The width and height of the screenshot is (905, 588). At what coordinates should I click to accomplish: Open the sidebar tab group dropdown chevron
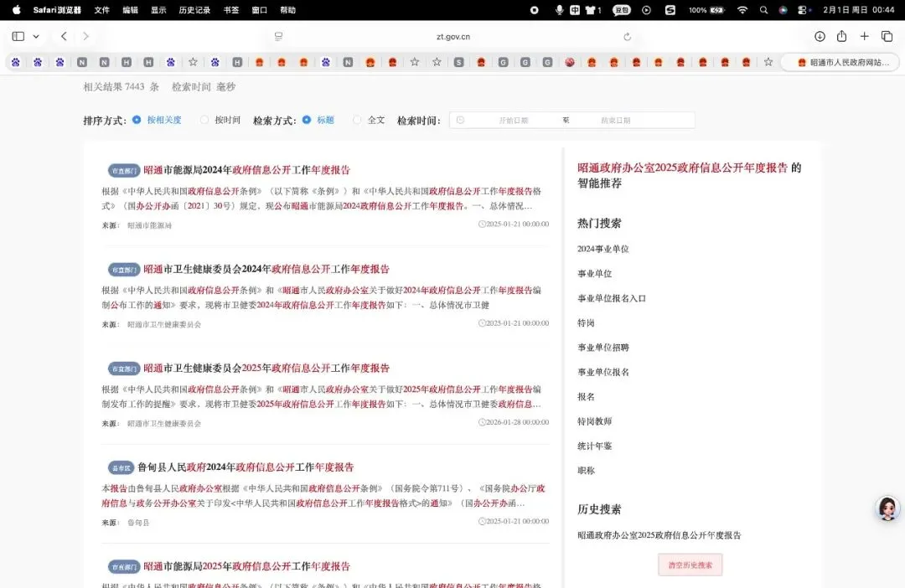(36, 36)
